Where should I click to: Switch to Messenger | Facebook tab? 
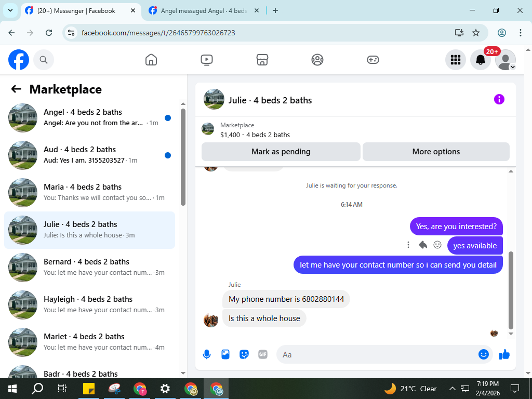pos(76,10)
